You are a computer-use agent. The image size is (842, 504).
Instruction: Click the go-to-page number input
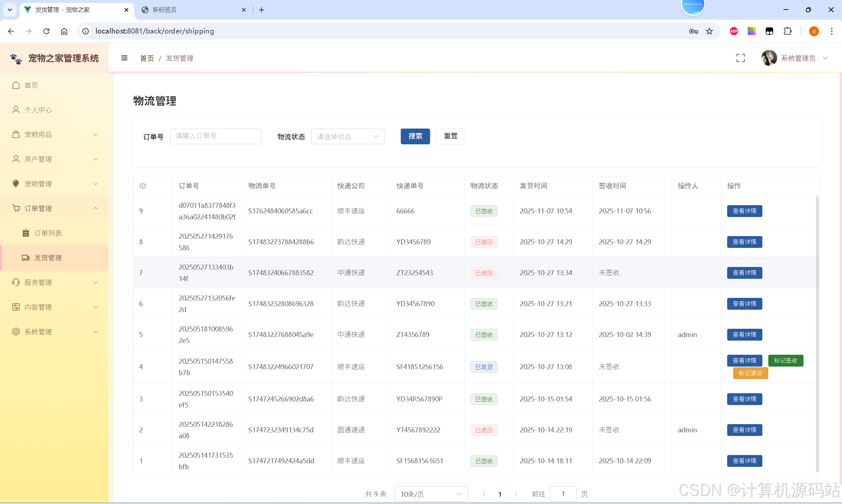coord(563,494)
